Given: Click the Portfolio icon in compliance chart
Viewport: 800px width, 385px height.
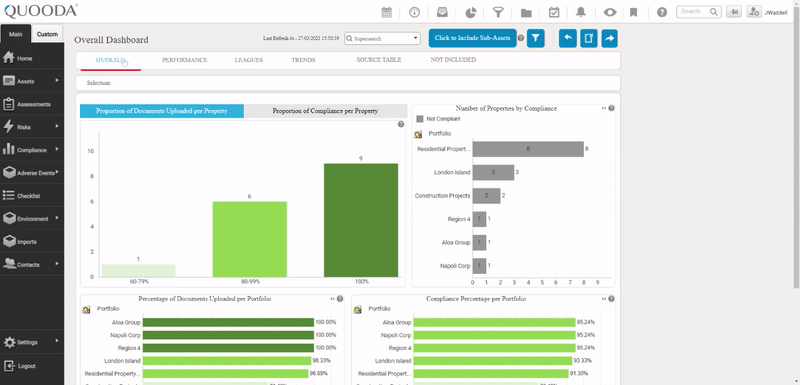Looking at the screenshot, I should click(x=418, y=134).
